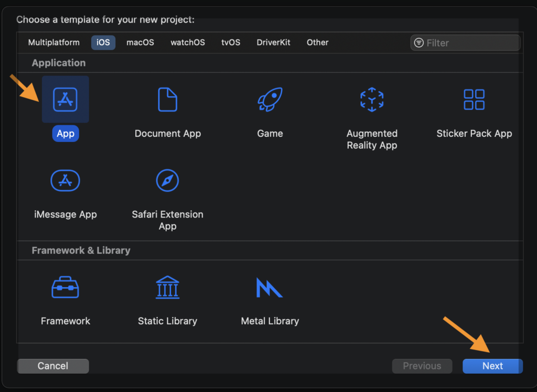
Task: Open the tvOS platform tab
Action: [231, 42]
